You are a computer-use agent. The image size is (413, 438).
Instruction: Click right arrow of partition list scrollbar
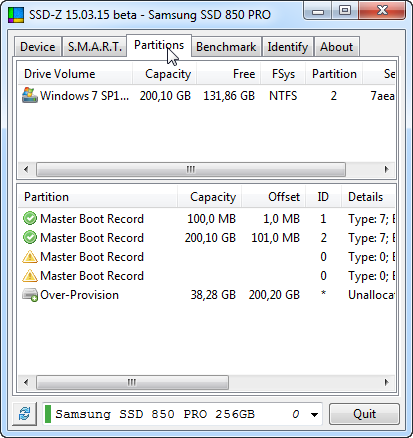tap(387, 382)
